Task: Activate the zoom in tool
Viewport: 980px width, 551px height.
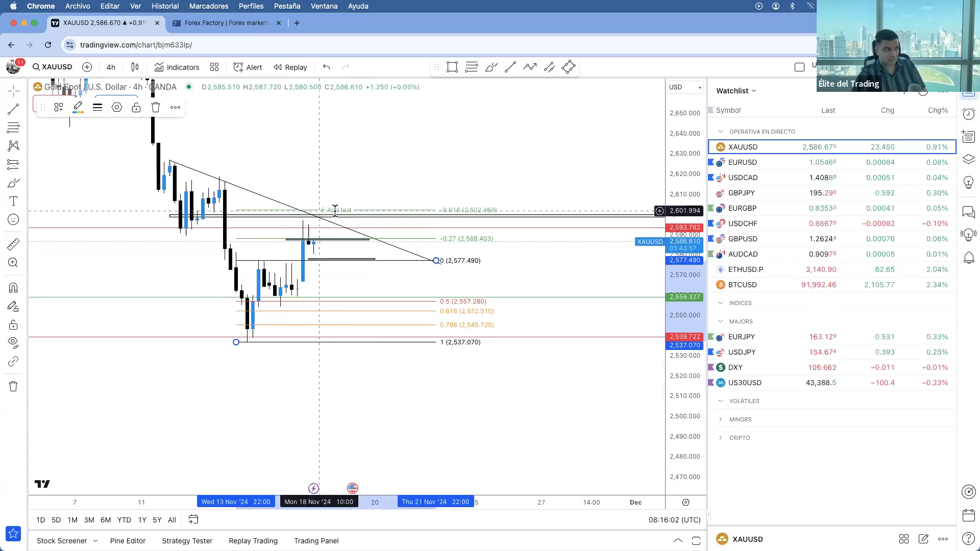Action: (13, 263)
